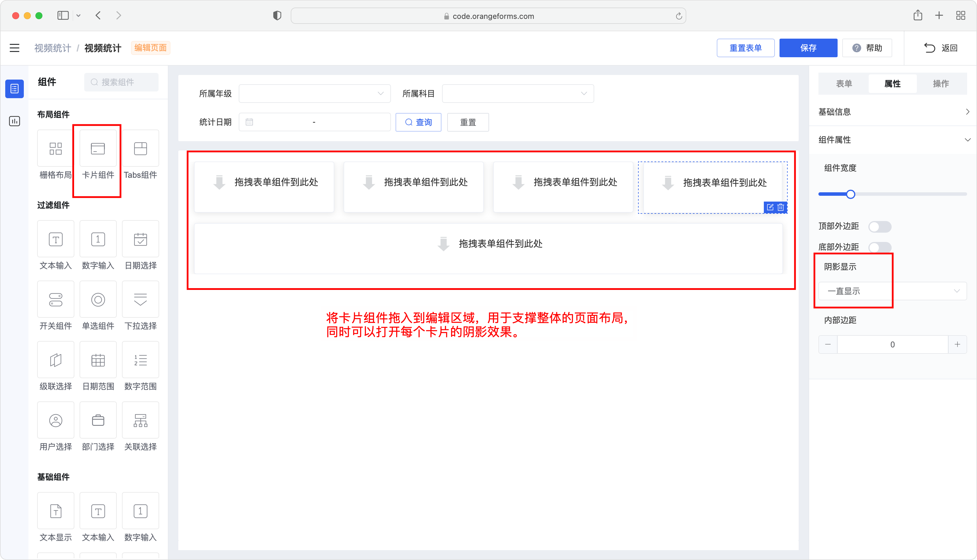Pick the 文本输入 filter component icon
The width and height of the screenshot is (977, 560).
[55, 239]
